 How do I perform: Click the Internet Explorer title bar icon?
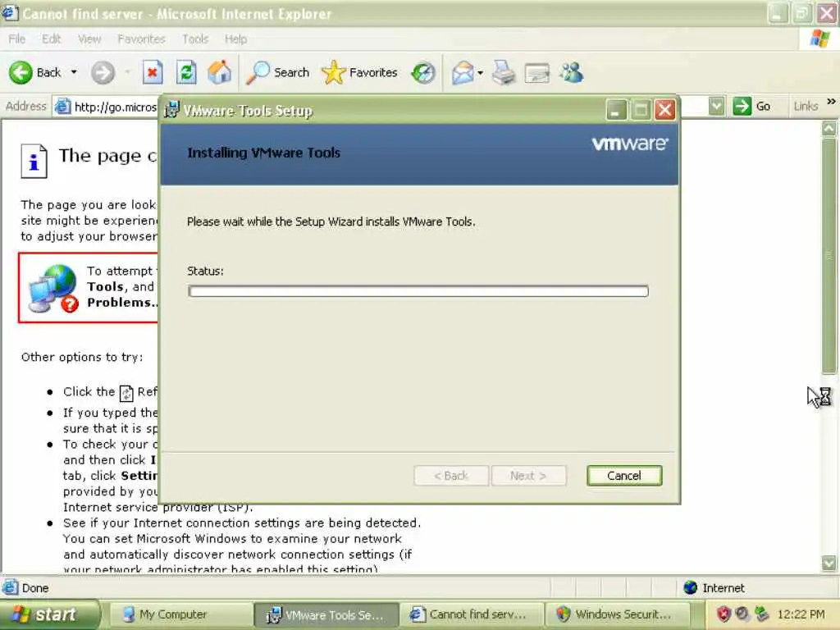[10, 13]
